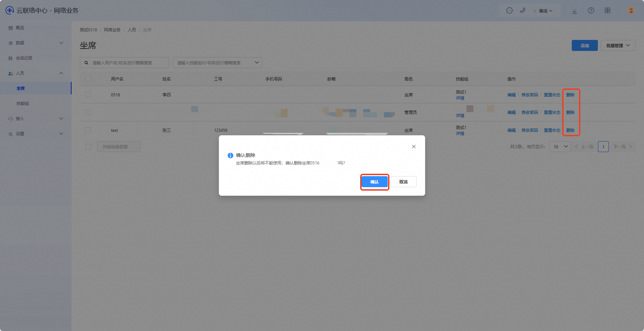Click 人员 in the breadcrumb
644x331 pixels.
tap(132, 30)
